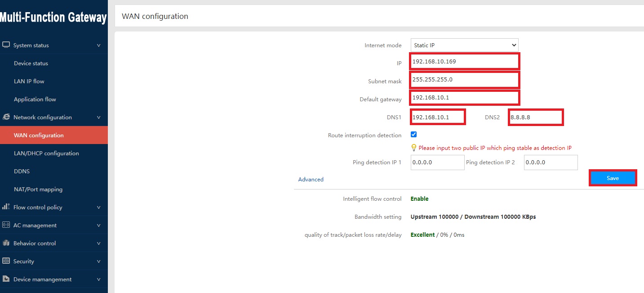Toggle Route interruption detection checkbox

(x=414, y=135)
